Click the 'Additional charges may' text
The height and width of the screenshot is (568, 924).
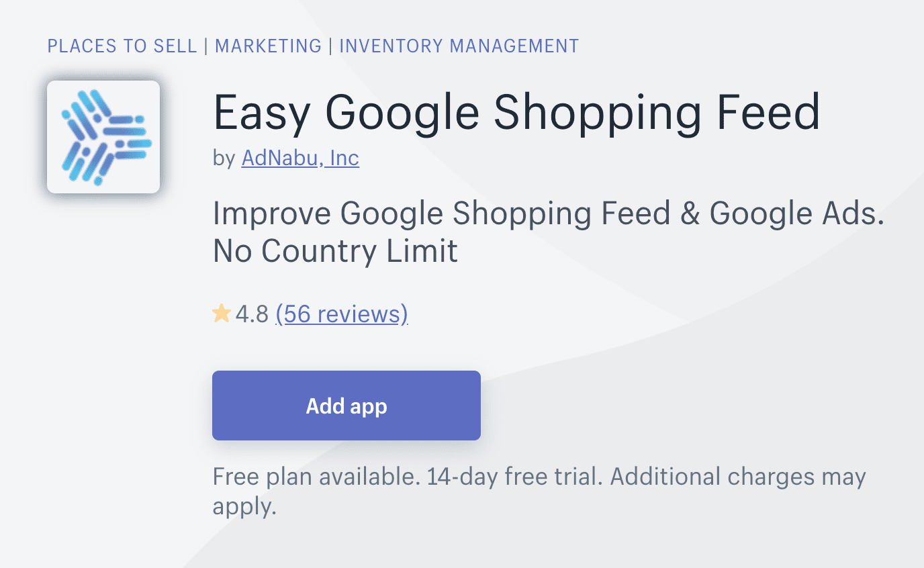coord(737,477)
